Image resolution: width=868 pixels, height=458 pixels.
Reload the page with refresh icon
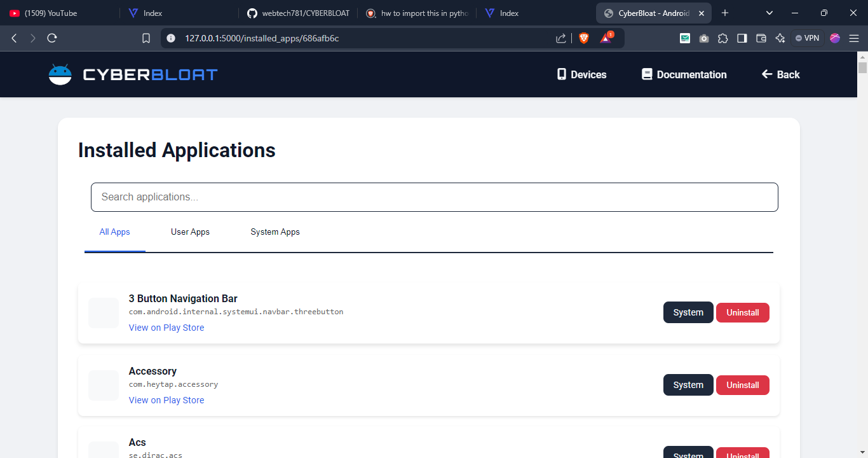tap(52, 38)
